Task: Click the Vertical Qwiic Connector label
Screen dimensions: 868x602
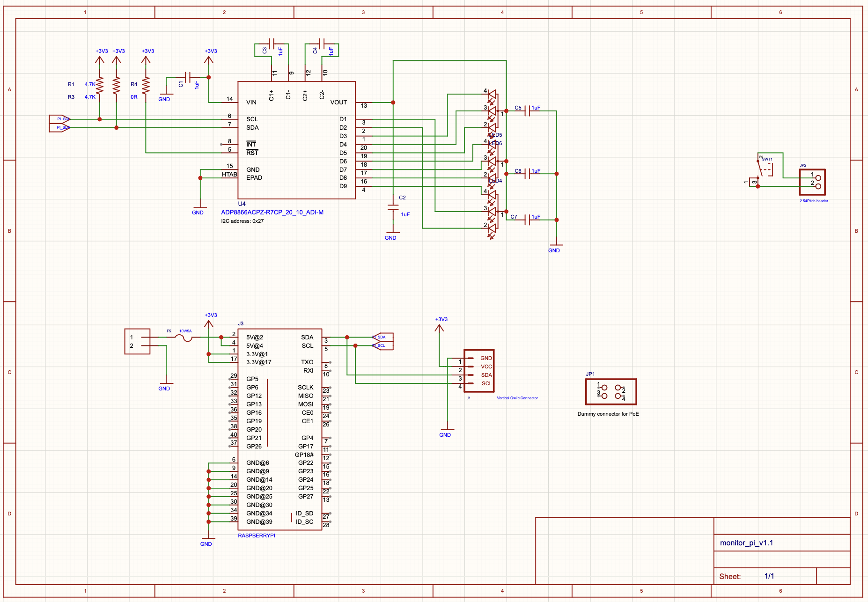Action: point(517,398)
